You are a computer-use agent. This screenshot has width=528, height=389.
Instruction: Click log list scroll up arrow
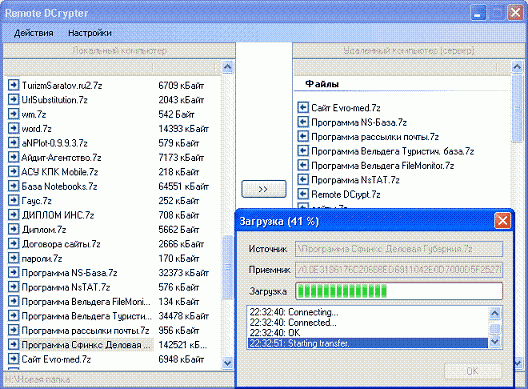(495, 314)
